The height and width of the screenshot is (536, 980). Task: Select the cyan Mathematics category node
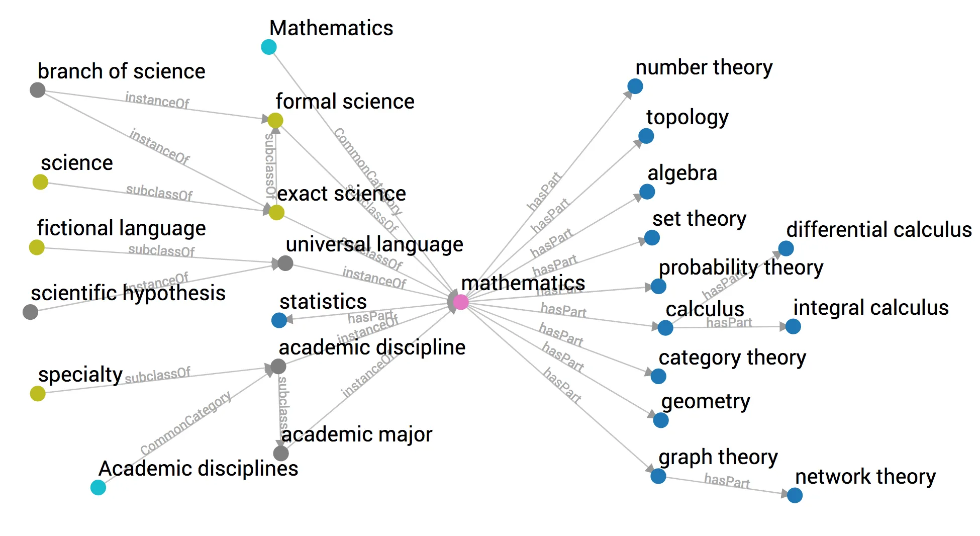269,47
